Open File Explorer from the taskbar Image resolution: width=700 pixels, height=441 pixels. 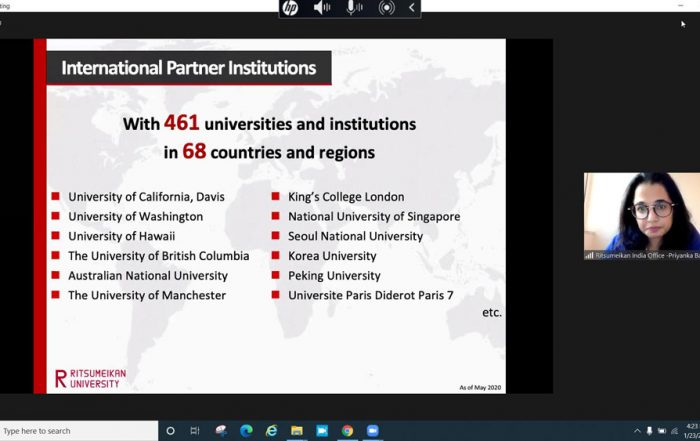[x=297, y=431]
